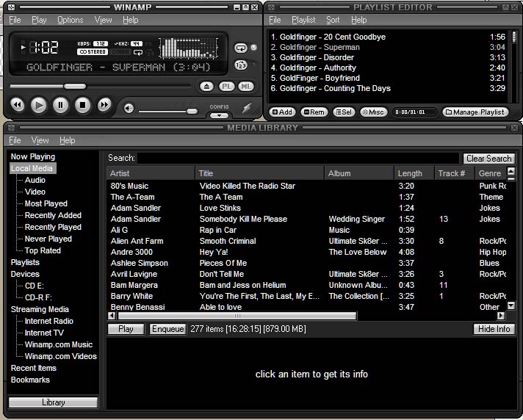Open the Winamp View menu
The image size is (523, 420).
point(103,20)
